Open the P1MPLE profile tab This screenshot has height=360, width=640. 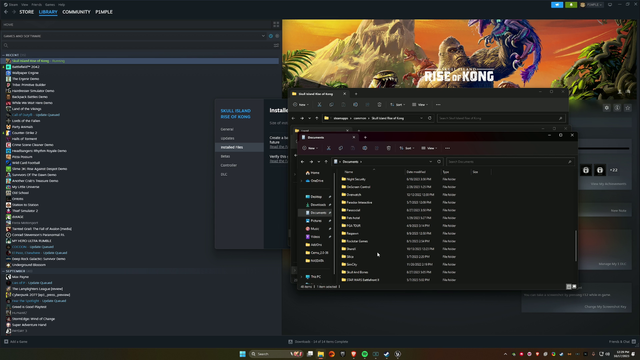tap(104, 12)
